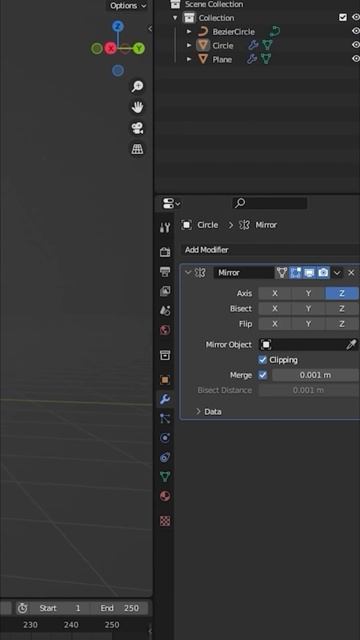Open the Object Constraints properties tab

[165, 457]
